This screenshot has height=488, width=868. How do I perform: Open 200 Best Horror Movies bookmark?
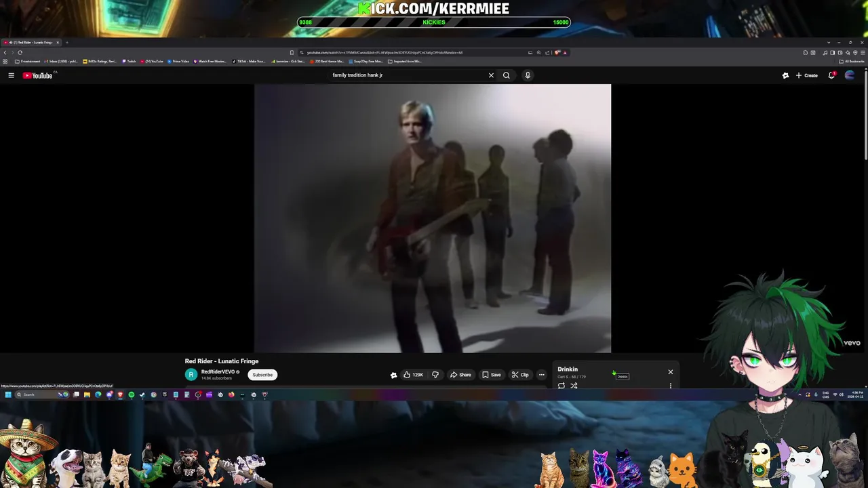pos(327,61)
